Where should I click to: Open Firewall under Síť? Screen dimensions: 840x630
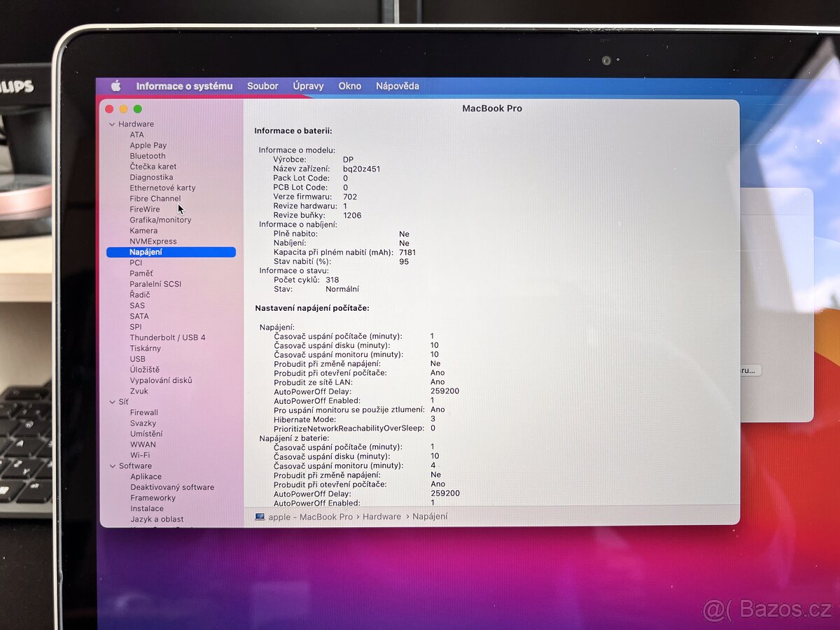pos(143,412)
